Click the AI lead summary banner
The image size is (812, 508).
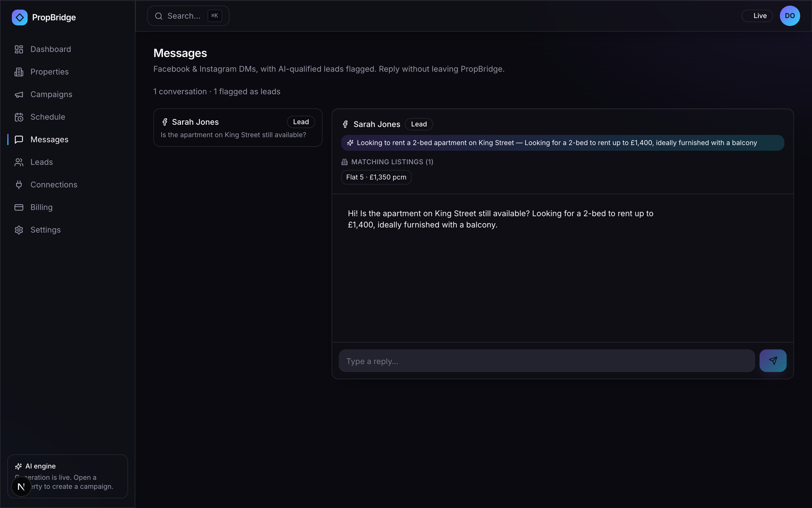click(562, 143)
